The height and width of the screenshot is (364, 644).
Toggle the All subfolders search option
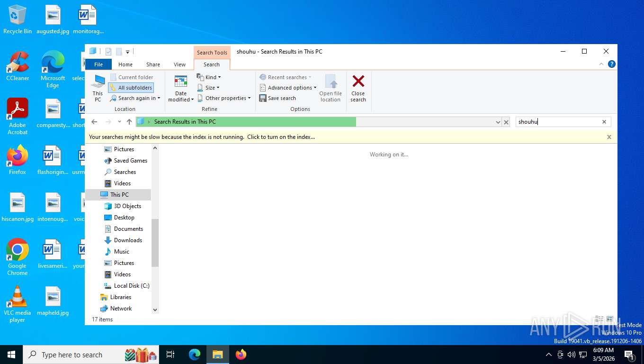131,88
